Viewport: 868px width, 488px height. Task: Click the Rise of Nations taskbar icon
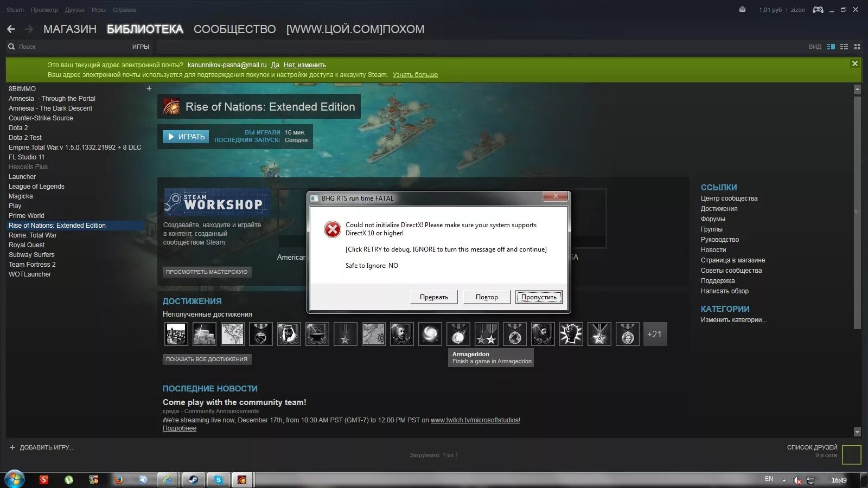[242, 479]
